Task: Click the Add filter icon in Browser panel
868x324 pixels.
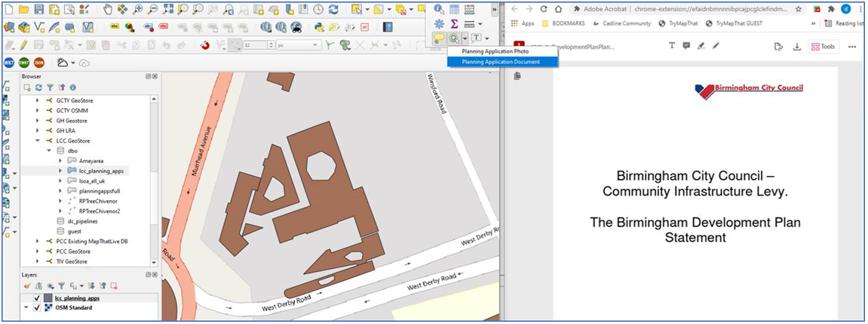Action: point(50,88)
